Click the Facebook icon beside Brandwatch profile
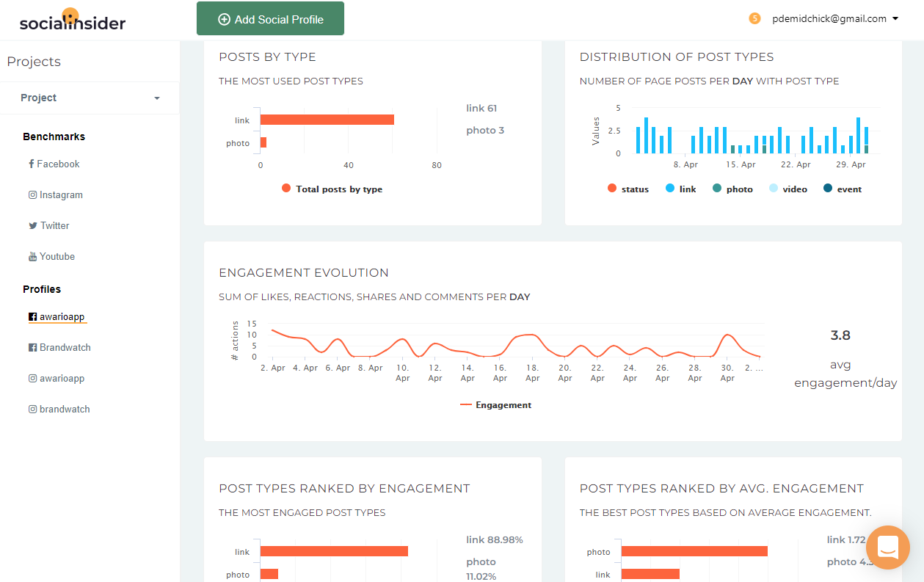 click(x=32, y=348)
